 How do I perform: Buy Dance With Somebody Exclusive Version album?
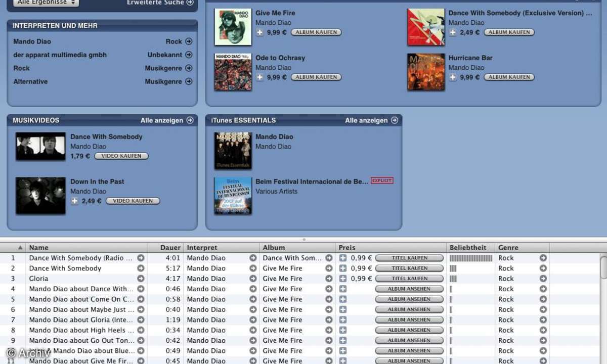tap(509, 32)
